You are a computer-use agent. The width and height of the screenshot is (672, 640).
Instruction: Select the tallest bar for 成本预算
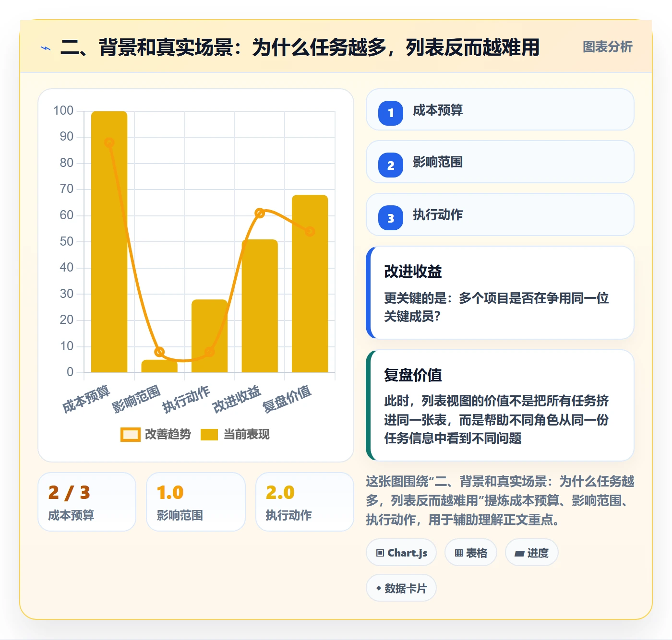[109, 242]
